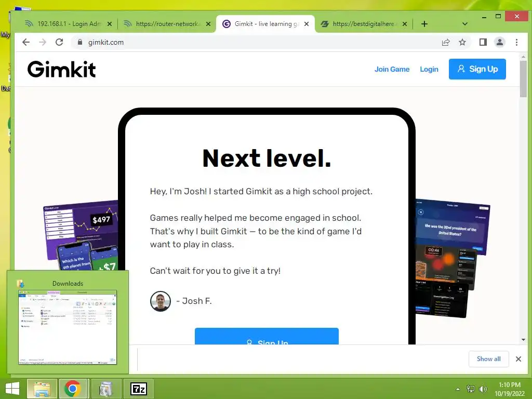This screenshot has height=399, width=532.
Task: Click the taskbar icon between Chrome and 7-Zip
Action: point(106,389)
